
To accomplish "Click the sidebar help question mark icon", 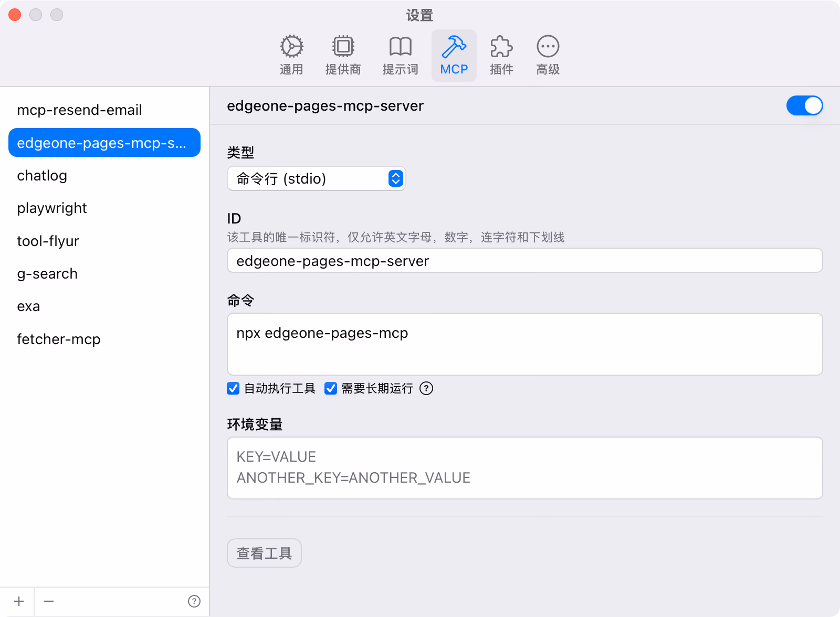I will click(x=194, y=601).
